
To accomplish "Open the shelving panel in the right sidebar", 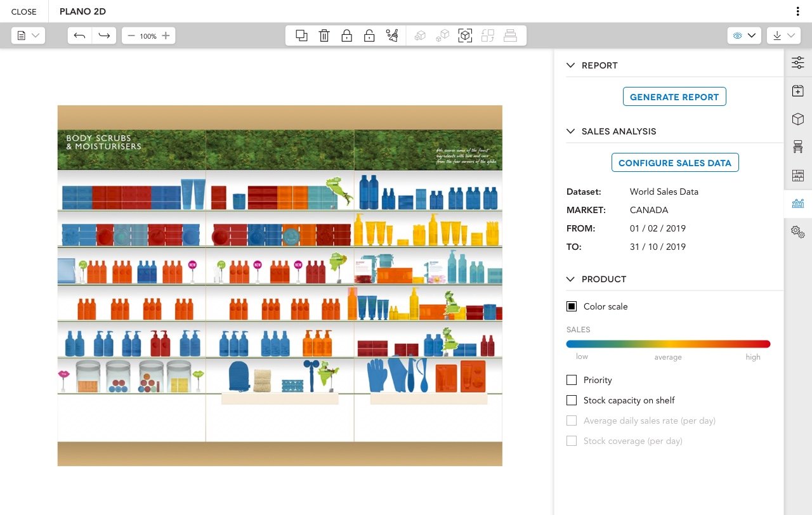I will point(797,175).
